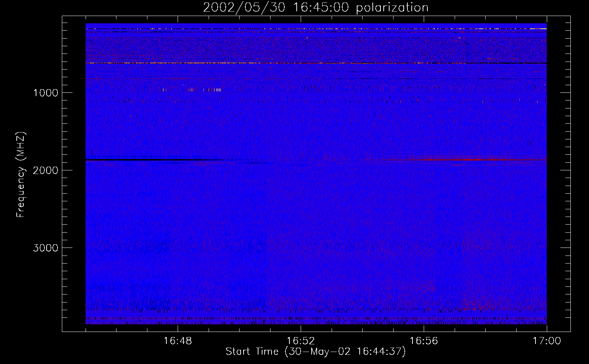Viewport: 589px width, 364px height.
Task: Click the 'Start Time (30-May-02 16:44:37)' axis label
Action: pyautogui.click(x=316, y=352)
